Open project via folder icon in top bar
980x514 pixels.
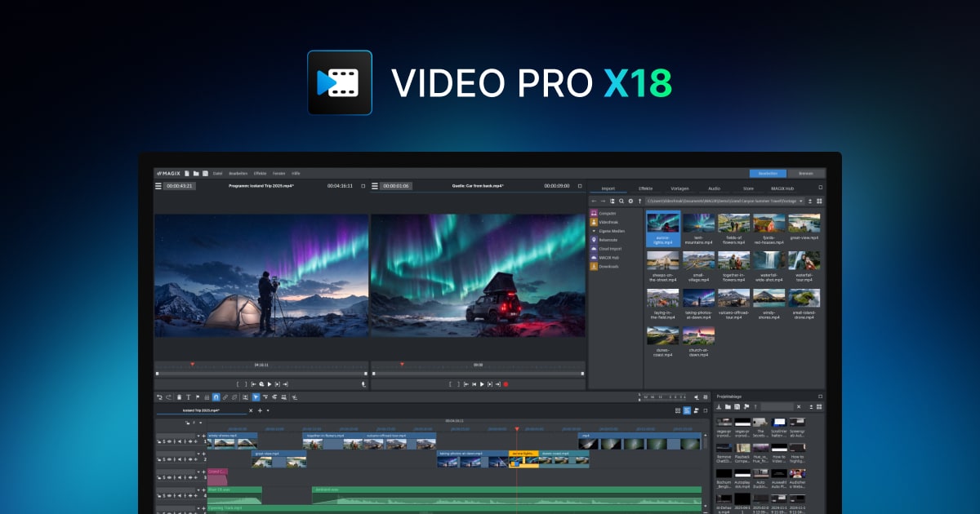click(x=196, y=173)
